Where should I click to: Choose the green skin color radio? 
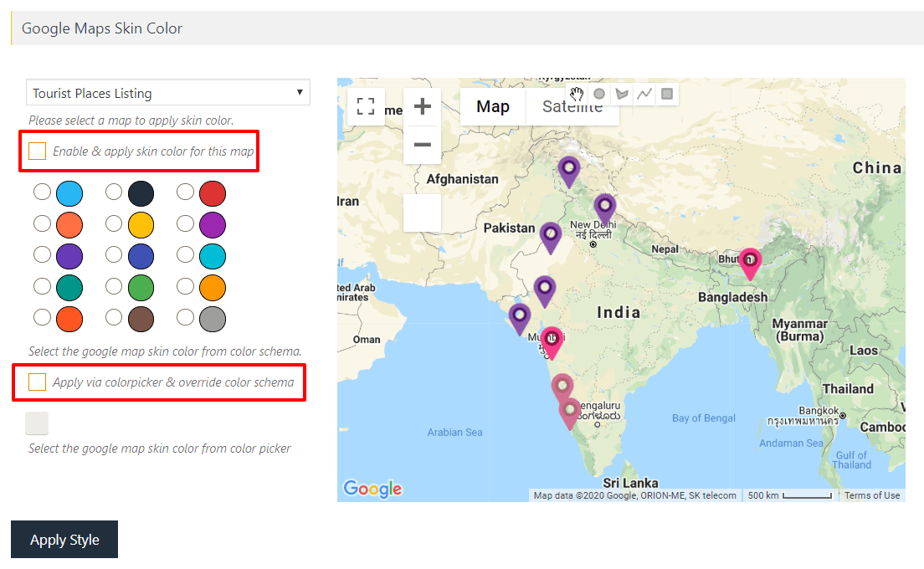coord(114,287)
